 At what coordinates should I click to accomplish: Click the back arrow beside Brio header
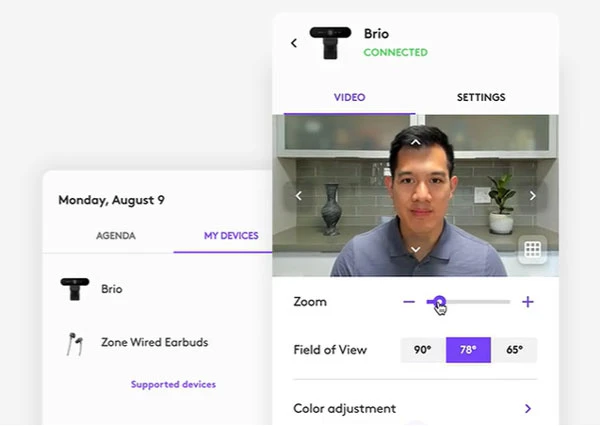point(294,43)
